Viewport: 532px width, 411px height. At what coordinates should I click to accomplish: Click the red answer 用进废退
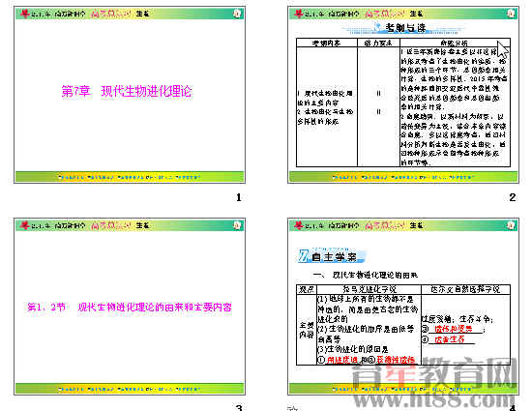tap(342, 360)
